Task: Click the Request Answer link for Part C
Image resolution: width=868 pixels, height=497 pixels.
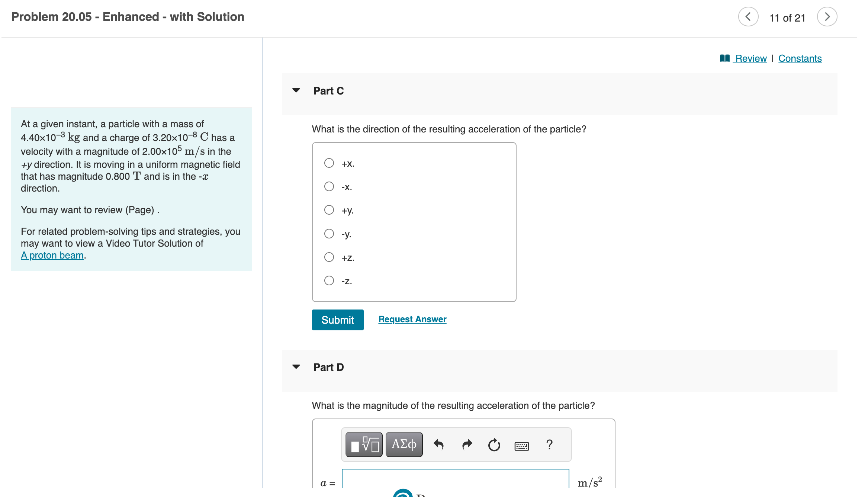Action: coord(412,319)
